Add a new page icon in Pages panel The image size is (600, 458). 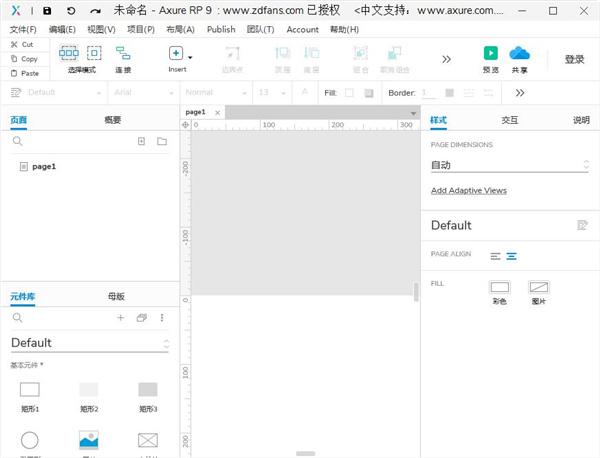(x=141, y=142)
